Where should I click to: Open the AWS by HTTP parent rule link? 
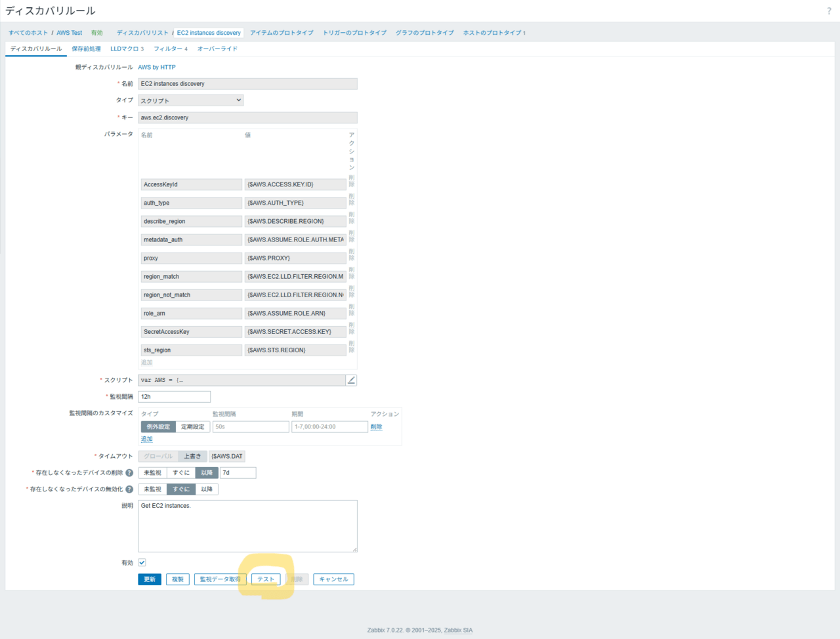pos(157,67)
